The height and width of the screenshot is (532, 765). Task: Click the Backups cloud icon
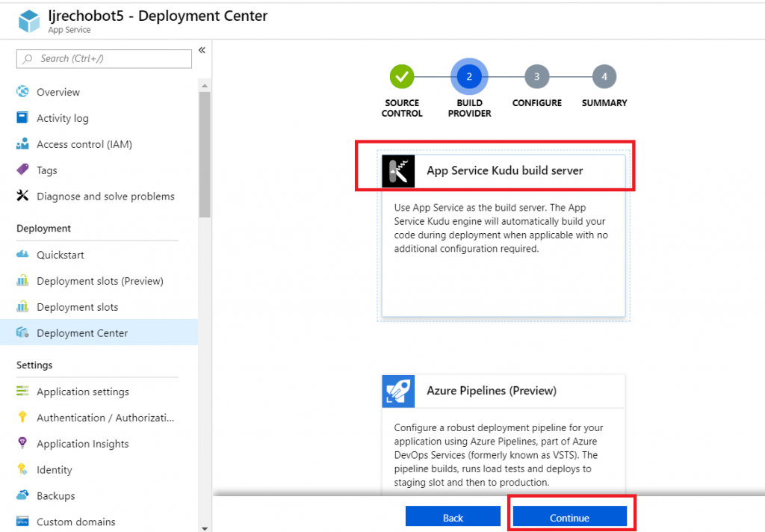22,495
